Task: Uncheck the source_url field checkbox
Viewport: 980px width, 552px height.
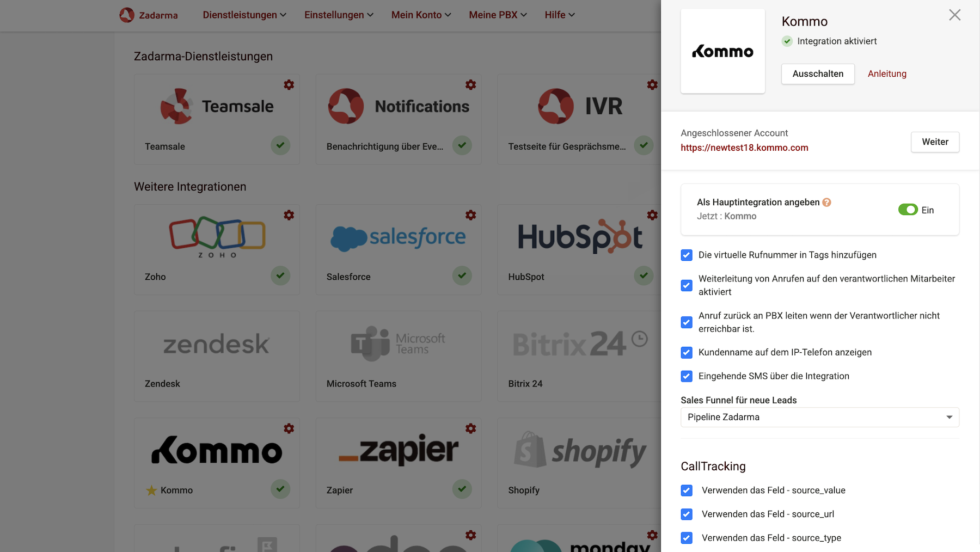Action: click(687, 514)
